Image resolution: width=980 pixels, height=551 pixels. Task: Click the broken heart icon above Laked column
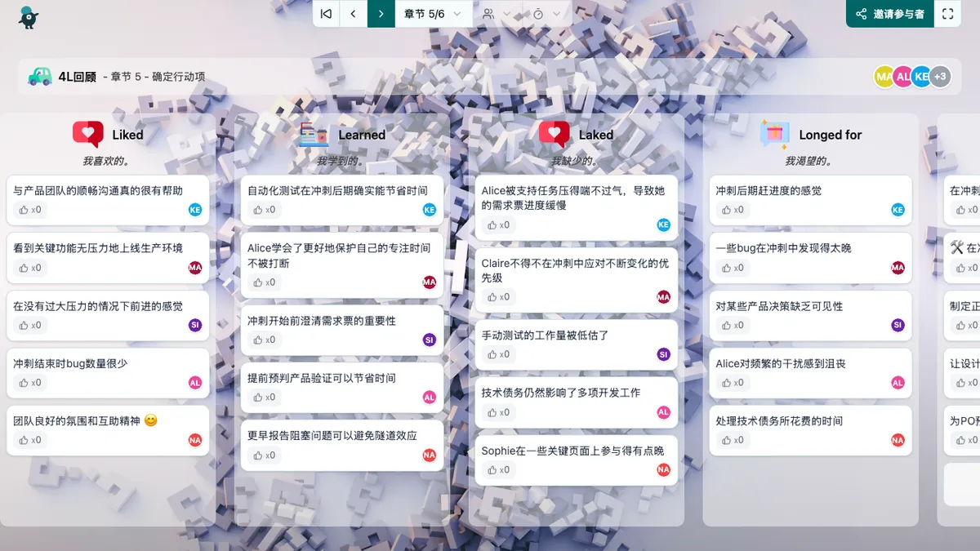click(555, 134)
